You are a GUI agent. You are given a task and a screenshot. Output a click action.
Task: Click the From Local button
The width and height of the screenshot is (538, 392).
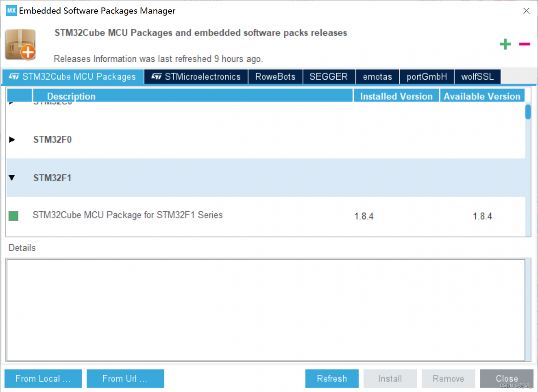pos(43,379)
